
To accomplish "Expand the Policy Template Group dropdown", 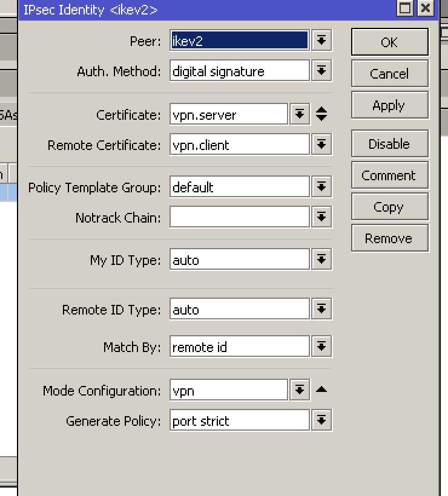I will [x=321, y=187].
